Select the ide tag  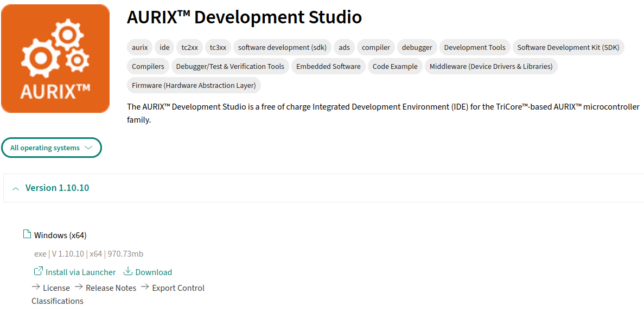click(x=164, y=47)
